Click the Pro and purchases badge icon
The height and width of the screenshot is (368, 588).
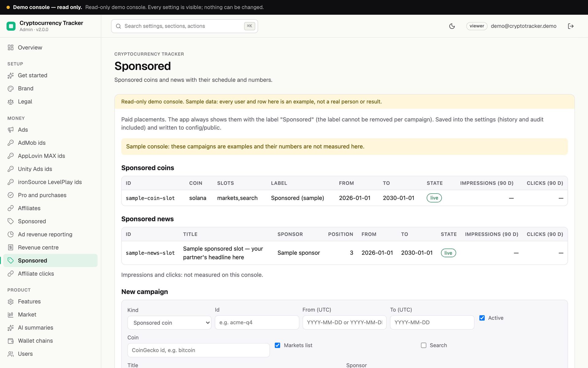click(x=11, y=195)
